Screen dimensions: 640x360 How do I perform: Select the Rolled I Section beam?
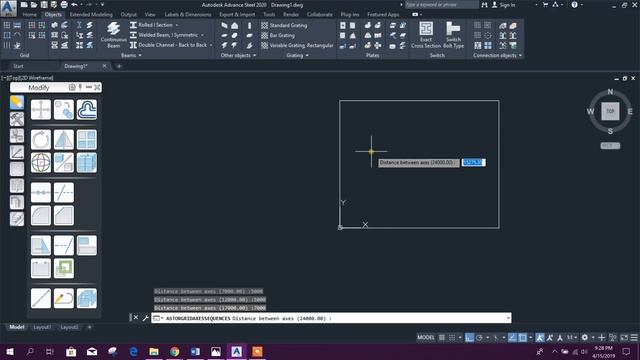(x=151, y=25)
